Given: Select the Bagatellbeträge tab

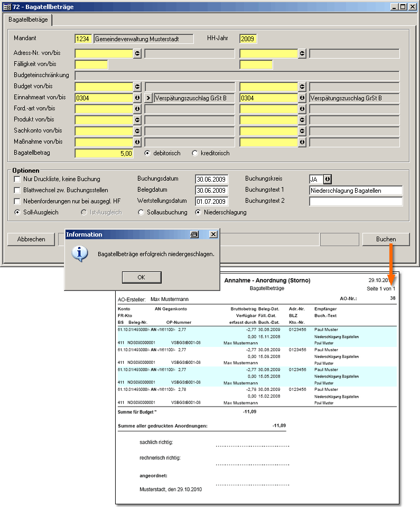Looking at the screenshot, I should (28, 20).
